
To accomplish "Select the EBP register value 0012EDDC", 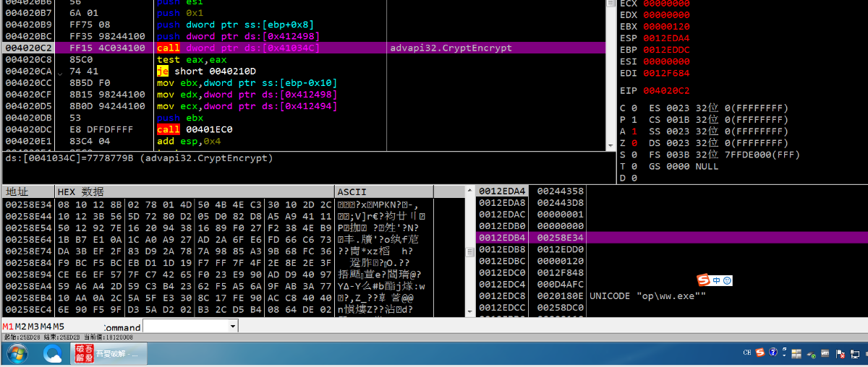I will pos(666,50).
